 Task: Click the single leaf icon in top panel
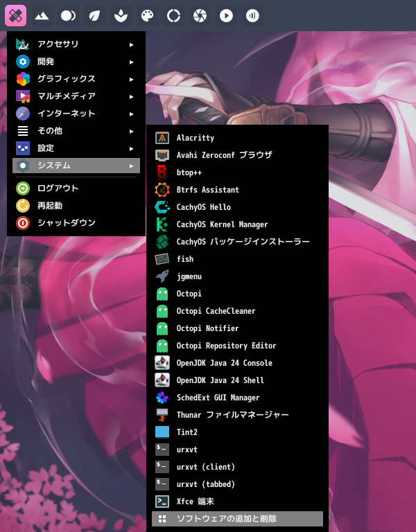pos(94,16)
